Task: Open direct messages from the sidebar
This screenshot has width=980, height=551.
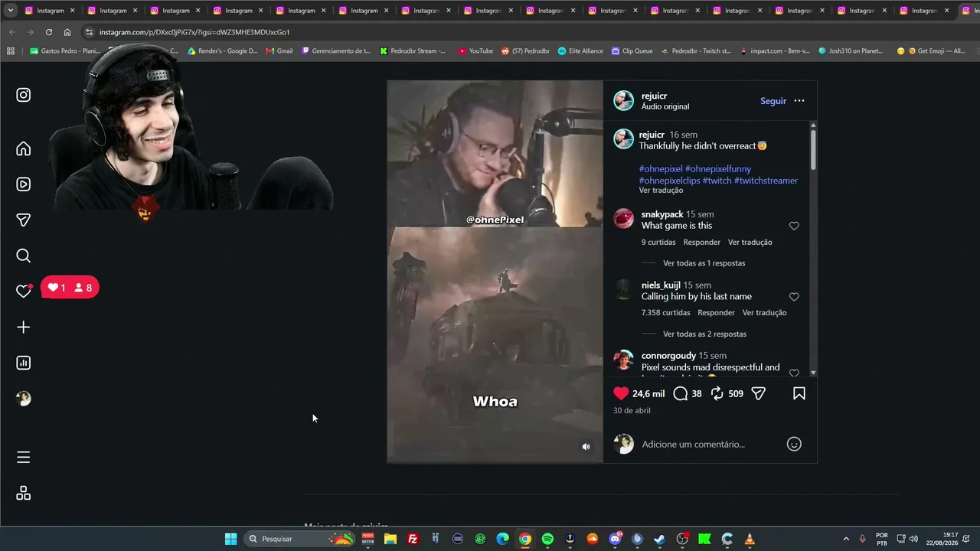Action: point(24,220)
